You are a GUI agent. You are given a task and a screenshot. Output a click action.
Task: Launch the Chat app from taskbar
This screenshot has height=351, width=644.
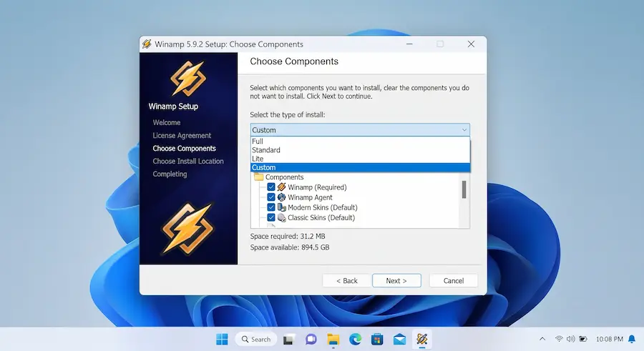[311, 339]
